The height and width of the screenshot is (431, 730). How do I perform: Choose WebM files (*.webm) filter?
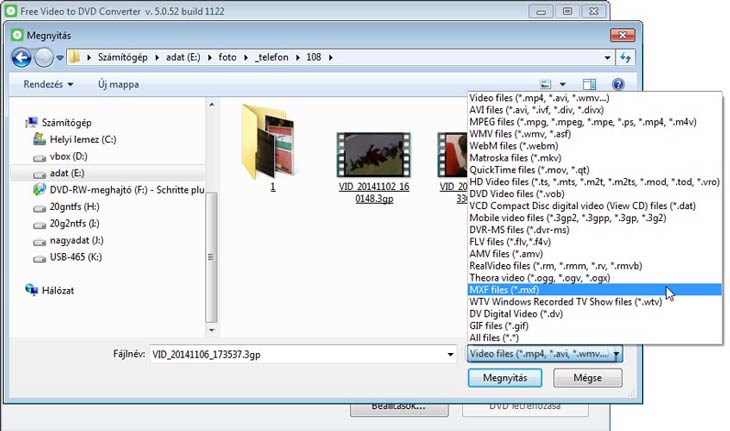(595, 146)
